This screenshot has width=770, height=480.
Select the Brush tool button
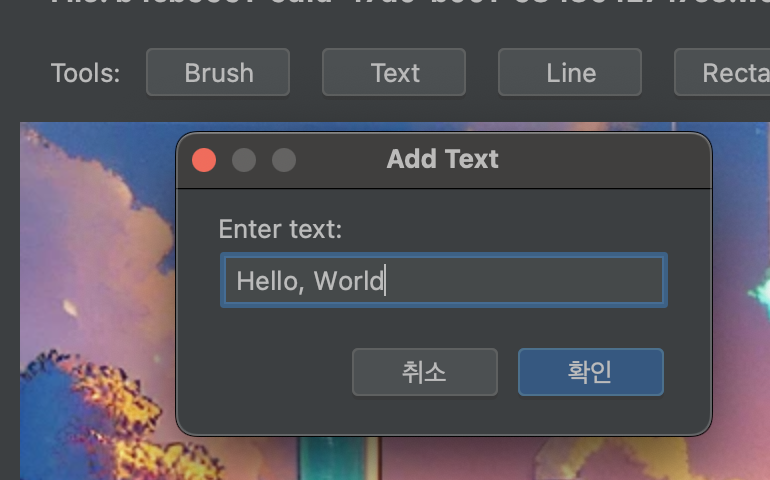pyautogui.click(x=218, y=72)
